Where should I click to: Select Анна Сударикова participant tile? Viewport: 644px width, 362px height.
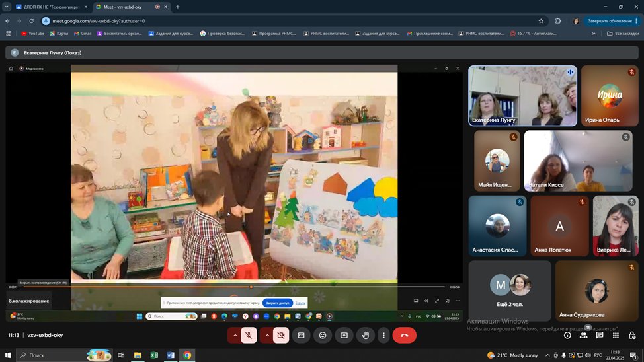tap(597, 291)
